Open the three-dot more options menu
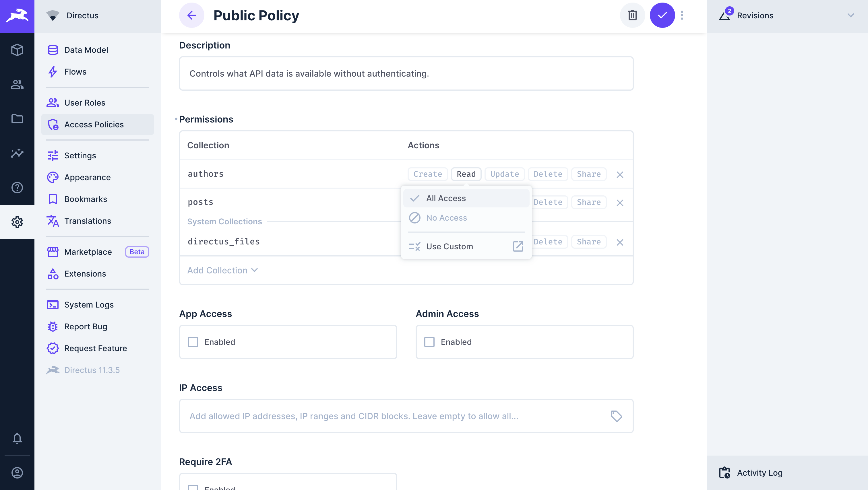The image size is (868, 490). (682, 15)
